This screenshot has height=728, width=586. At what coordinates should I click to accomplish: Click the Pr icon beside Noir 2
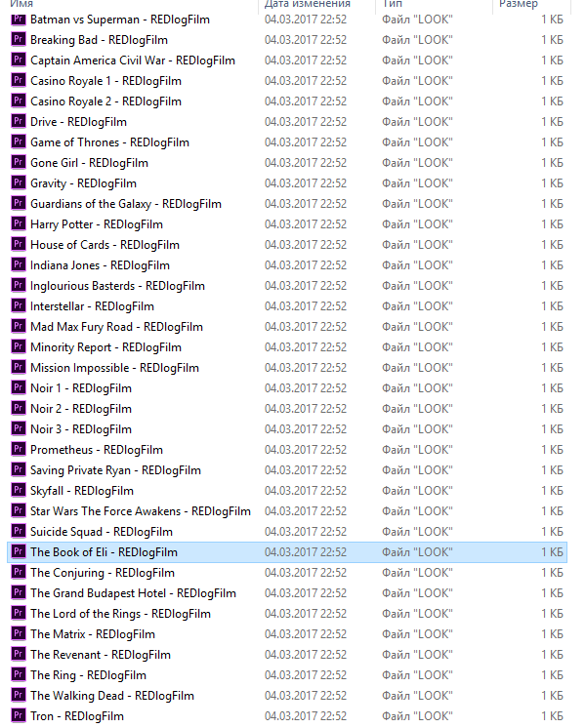19,409
